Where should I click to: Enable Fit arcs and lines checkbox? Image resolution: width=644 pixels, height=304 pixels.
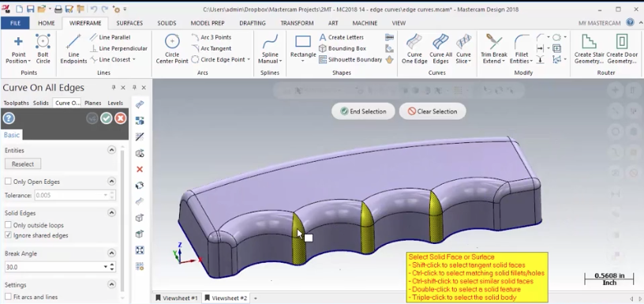pyautogui.click(x=8, y=297)
